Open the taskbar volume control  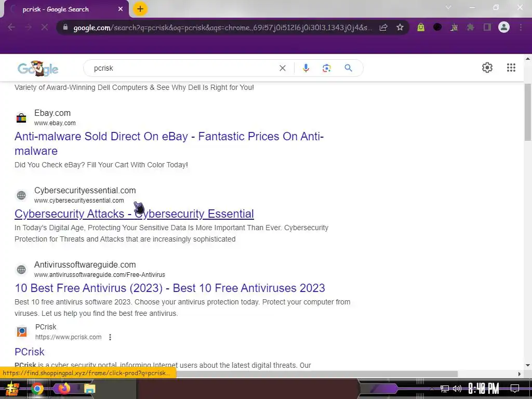(457, 389)
